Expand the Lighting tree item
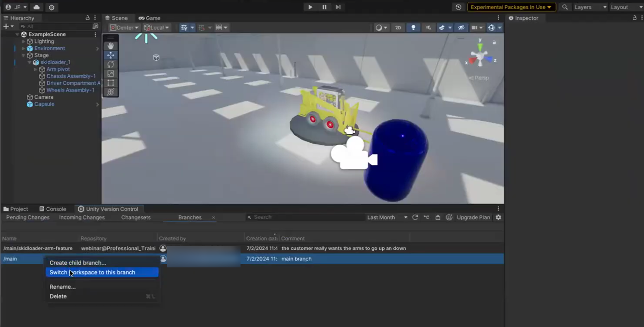Viewport: 644px width, 327px height. (x=23, y=41)
